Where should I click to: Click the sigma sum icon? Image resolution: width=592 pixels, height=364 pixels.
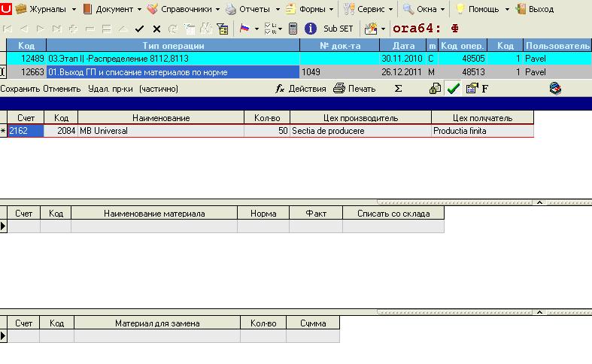click(x=399, y=88)
